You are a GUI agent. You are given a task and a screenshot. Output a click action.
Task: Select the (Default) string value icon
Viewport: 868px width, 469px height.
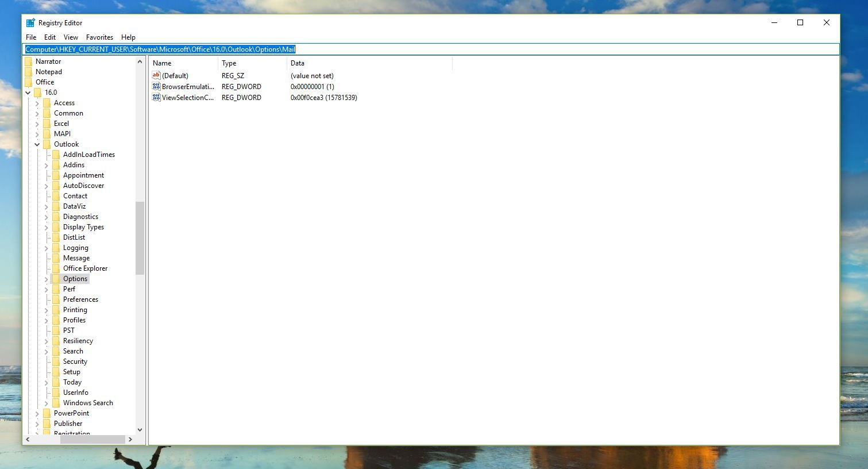[x=156, y=75]
